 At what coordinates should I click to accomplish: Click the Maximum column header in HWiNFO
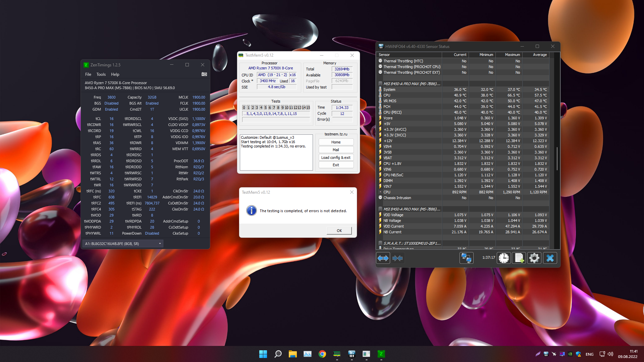512,55
